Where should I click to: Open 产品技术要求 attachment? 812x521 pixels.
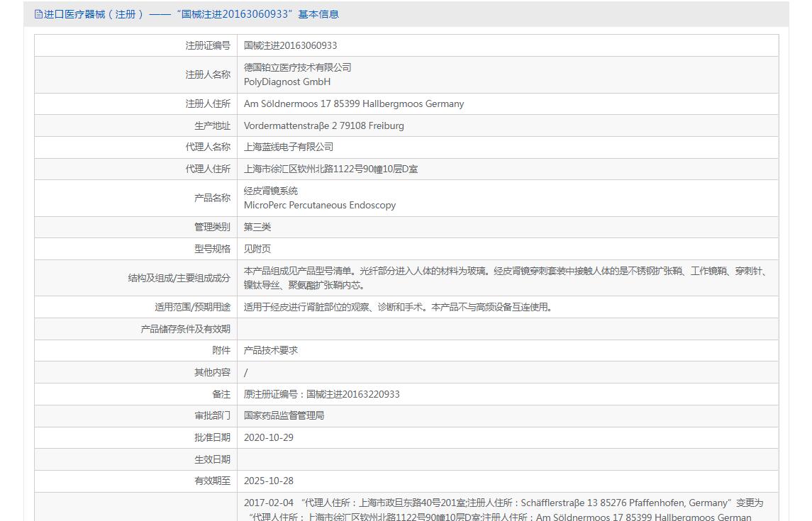coord(271,350)
